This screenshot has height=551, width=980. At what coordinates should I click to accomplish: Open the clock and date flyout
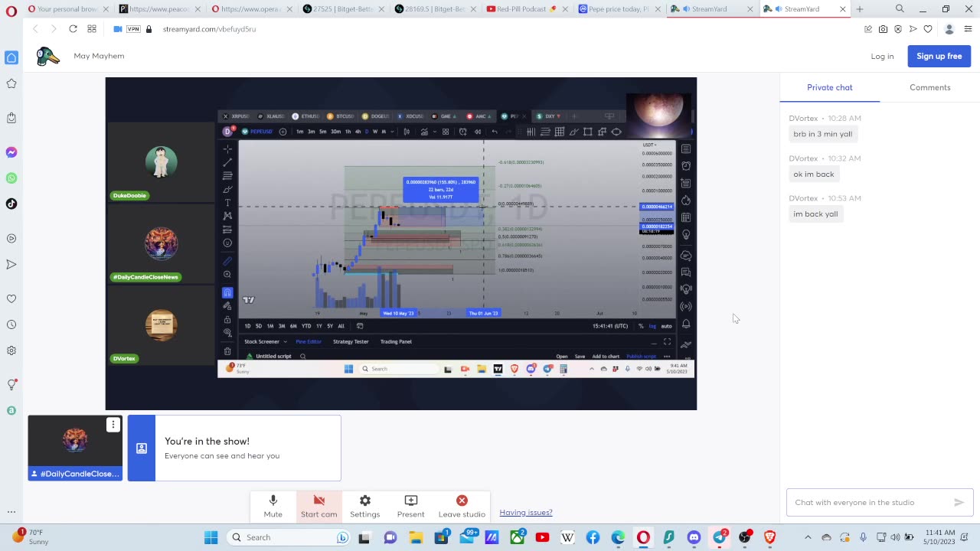click(x=939, y=536)
